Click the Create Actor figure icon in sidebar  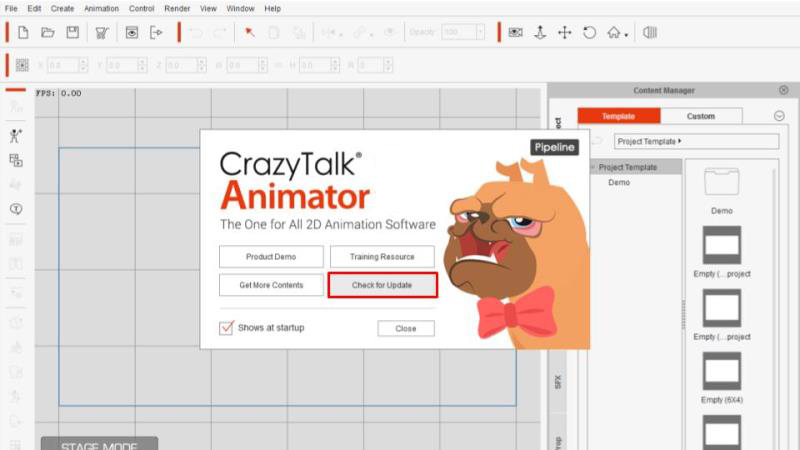pos(15,136)
